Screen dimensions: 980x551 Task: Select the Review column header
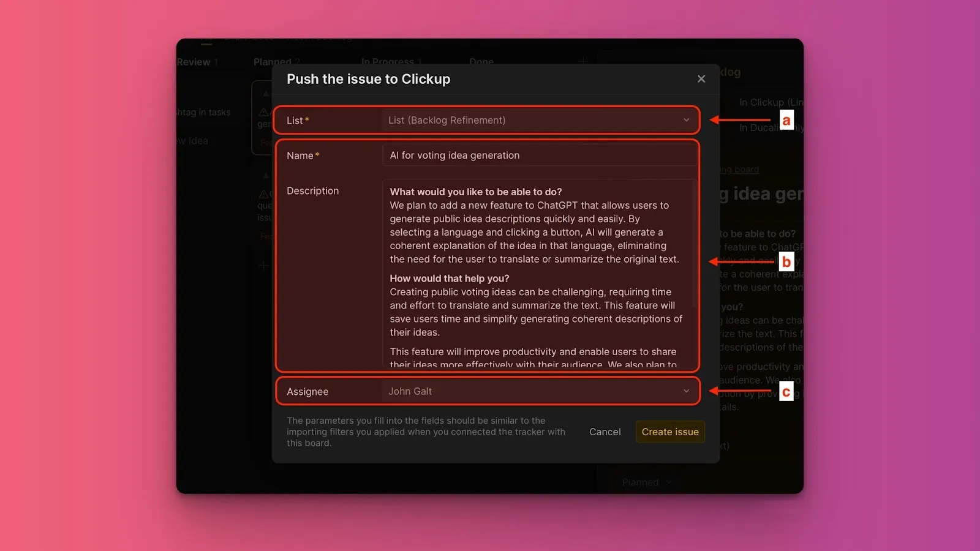(194, 62)
